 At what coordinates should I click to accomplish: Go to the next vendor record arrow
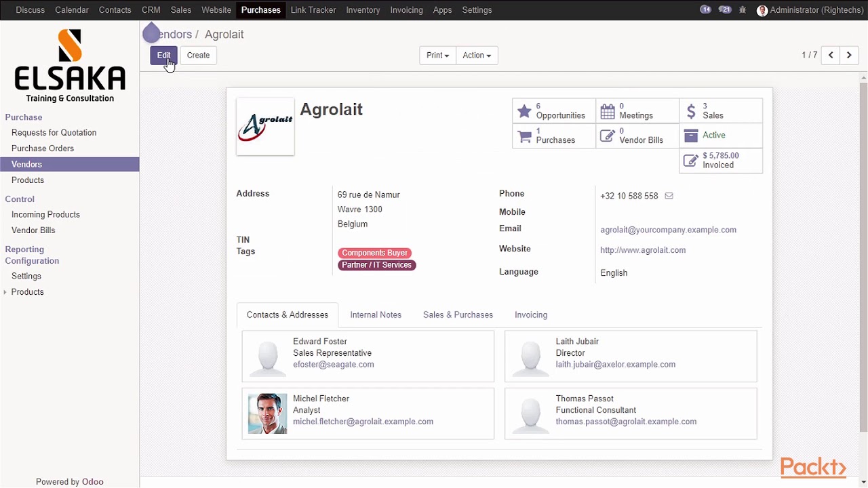point(849,56)
